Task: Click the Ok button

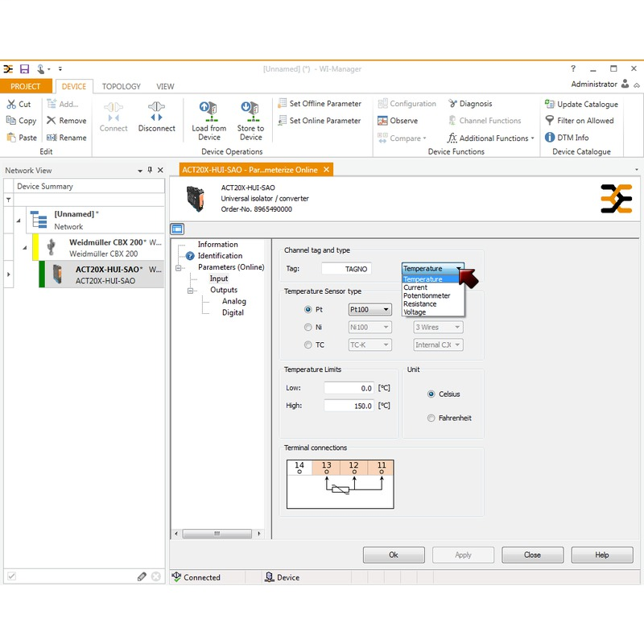Action: [394, 555]
